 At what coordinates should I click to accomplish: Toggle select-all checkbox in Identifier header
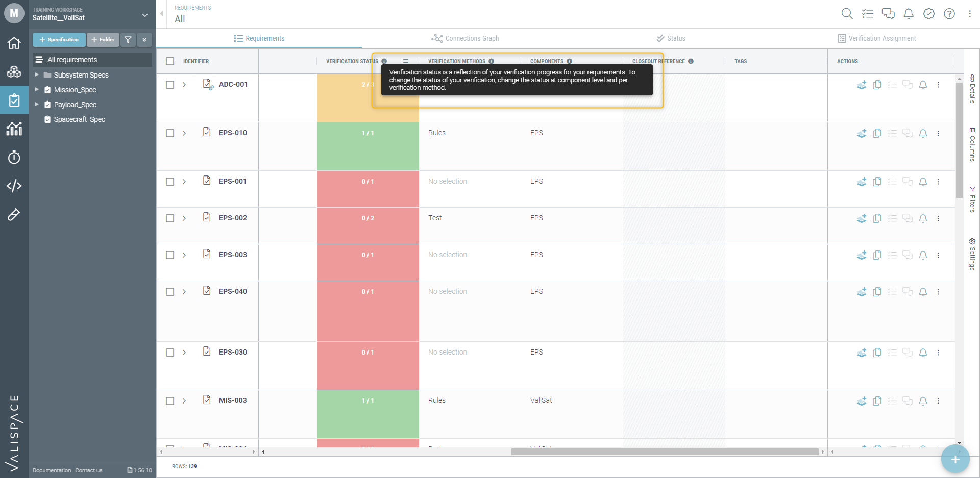point(170,61)
